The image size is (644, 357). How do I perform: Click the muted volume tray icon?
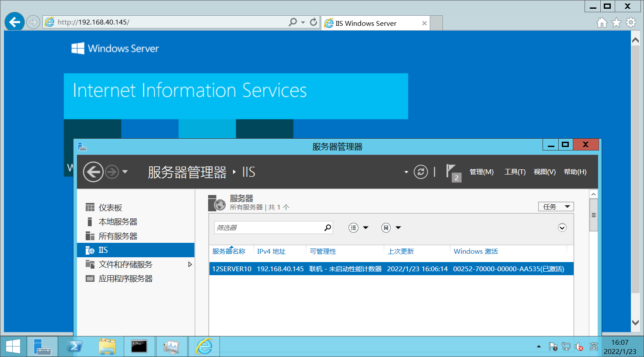pos(579,347)
